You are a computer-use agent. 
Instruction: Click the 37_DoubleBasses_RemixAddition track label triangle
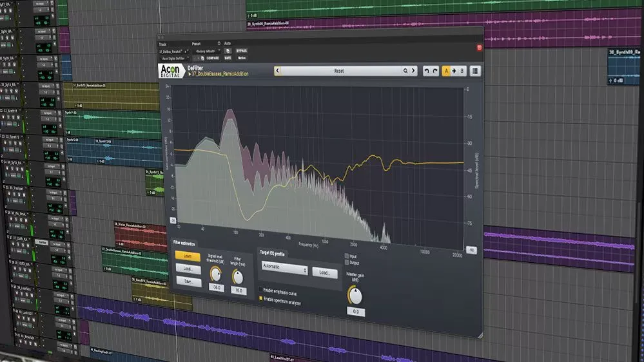[x=190, y=74]
